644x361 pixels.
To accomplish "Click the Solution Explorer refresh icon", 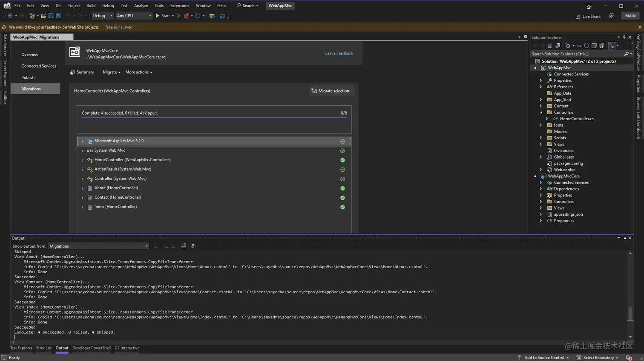I will [586, 46].
